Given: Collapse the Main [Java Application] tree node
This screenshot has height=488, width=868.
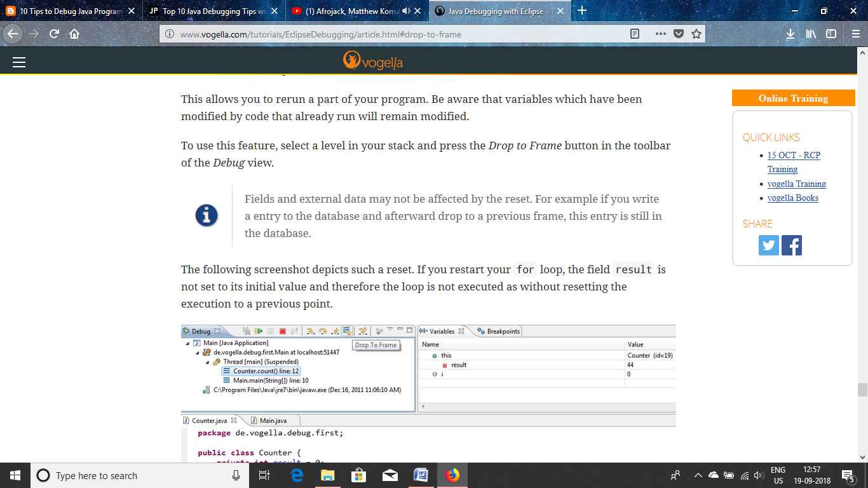Looking at the screenshot, I should pos(189,342).
